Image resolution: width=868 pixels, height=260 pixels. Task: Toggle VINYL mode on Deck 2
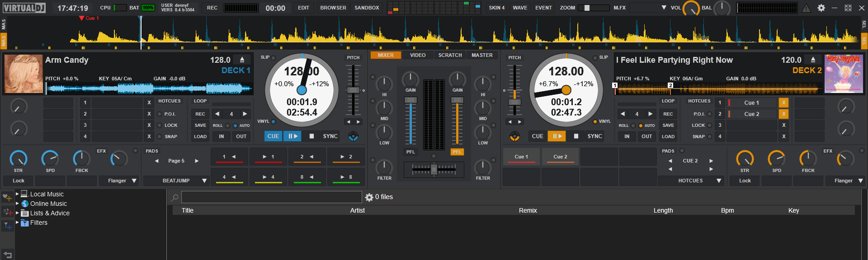[595, 121]
